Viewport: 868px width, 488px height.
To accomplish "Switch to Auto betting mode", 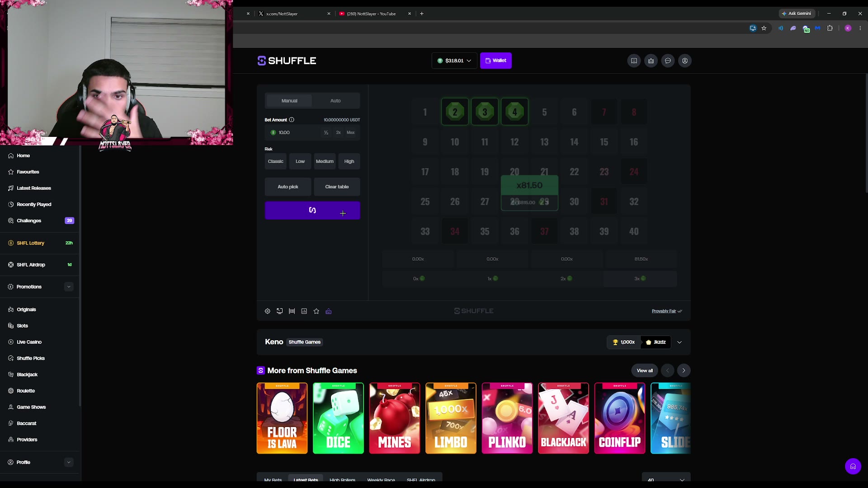I will [335, 101].
